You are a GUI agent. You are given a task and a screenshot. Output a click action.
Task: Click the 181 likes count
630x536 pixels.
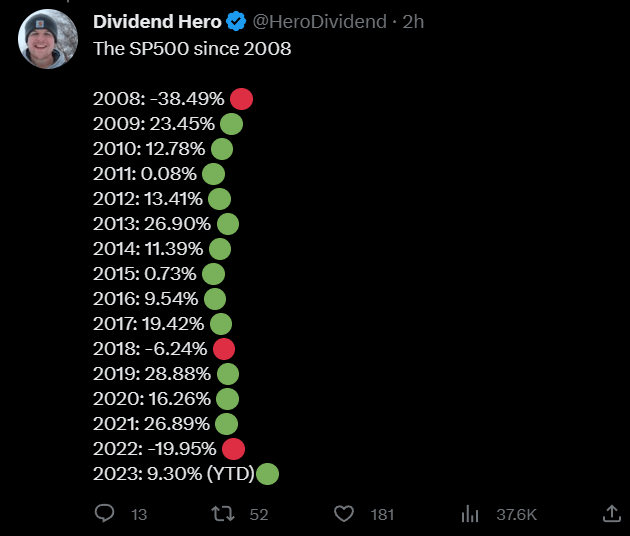382,514
